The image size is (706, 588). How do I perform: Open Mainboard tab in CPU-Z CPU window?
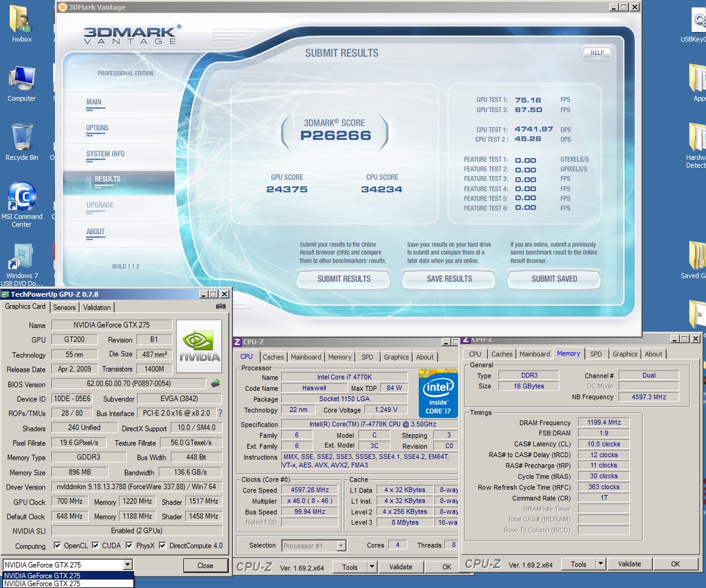click(306, 357)
